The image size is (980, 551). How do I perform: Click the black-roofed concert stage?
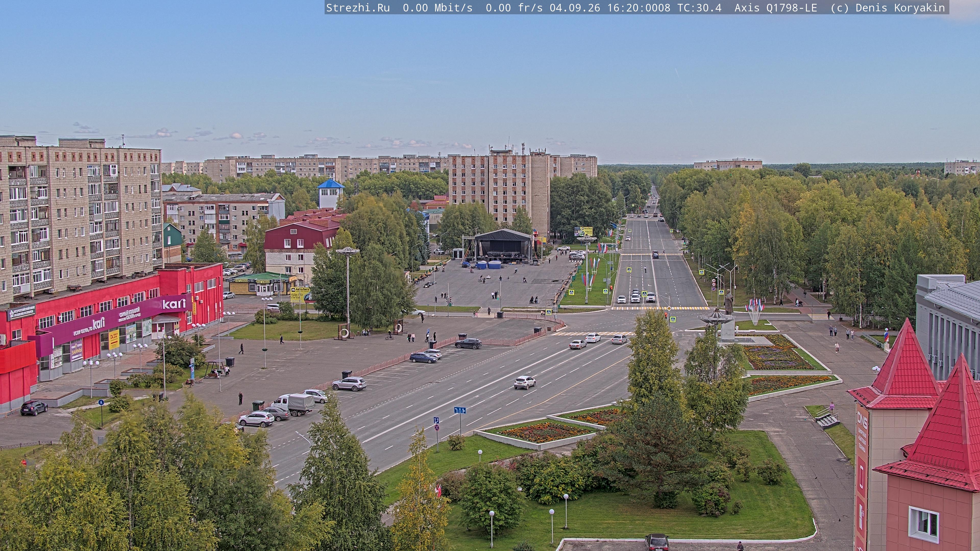pyautogui.click(x=503, y=246)
